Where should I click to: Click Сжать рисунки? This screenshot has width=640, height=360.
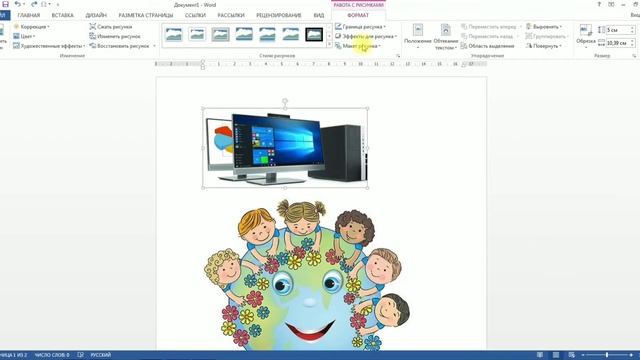pyautogui.click(x=111, y=27)
